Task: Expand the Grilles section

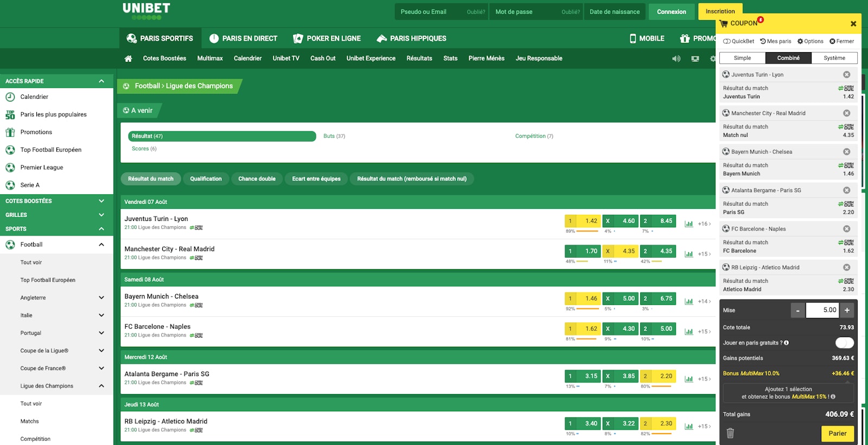Action: (101, 215)
